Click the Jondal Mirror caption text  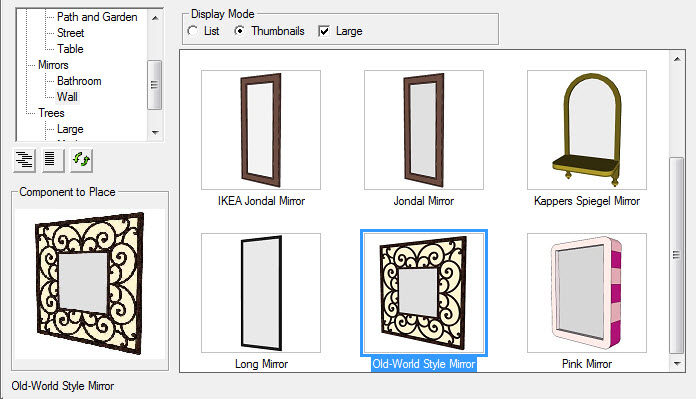424,201
